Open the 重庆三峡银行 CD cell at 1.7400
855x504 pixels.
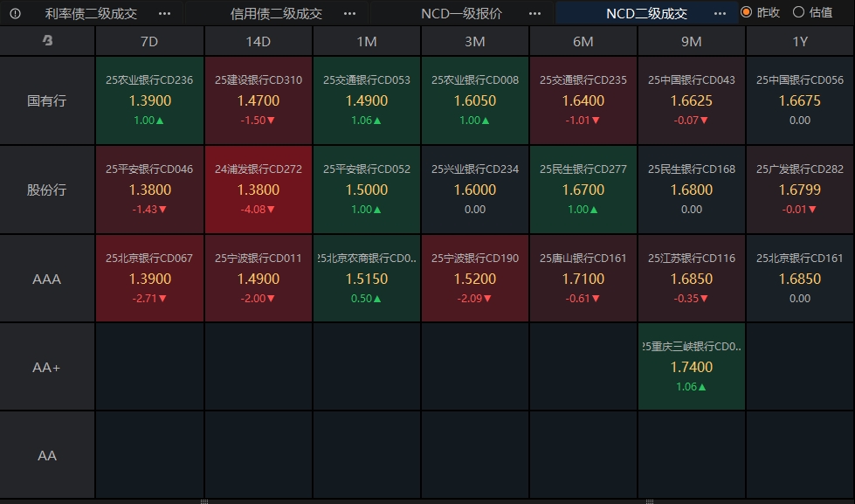click(x=692, y=367)
